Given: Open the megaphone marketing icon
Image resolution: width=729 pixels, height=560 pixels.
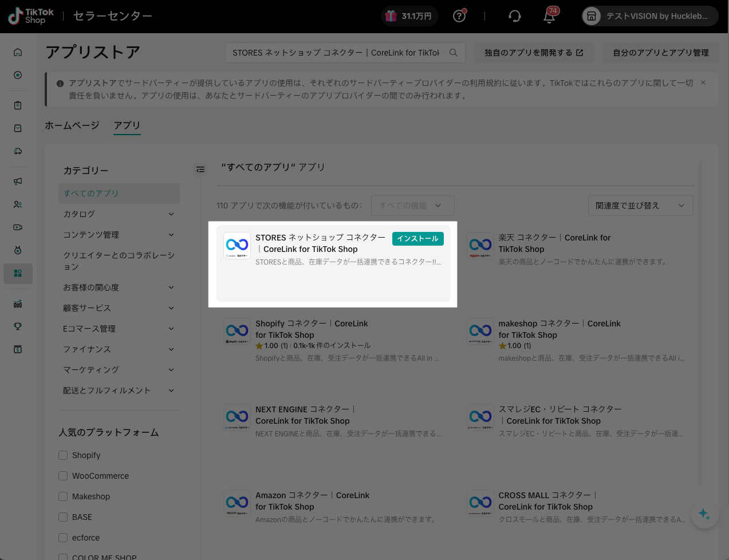Looking at the screenshot, I should pos(18,181).
